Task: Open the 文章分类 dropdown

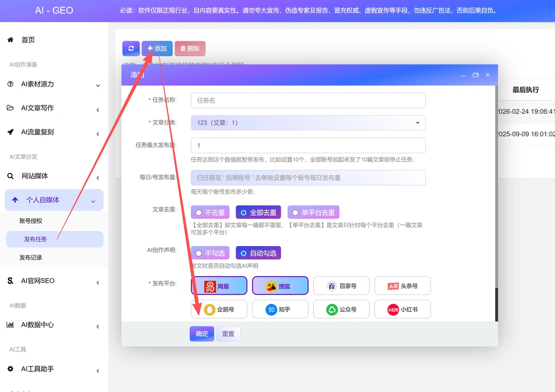Action: 308,123
